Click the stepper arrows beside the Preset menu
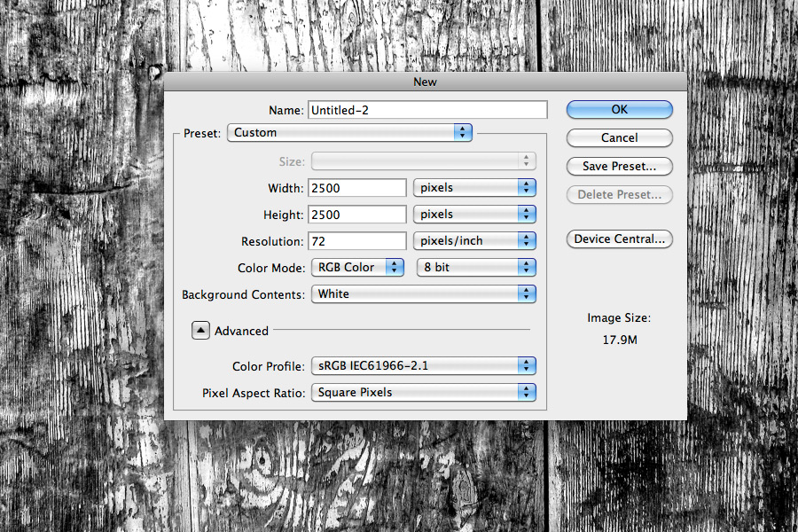 click(x=463, y=132)
